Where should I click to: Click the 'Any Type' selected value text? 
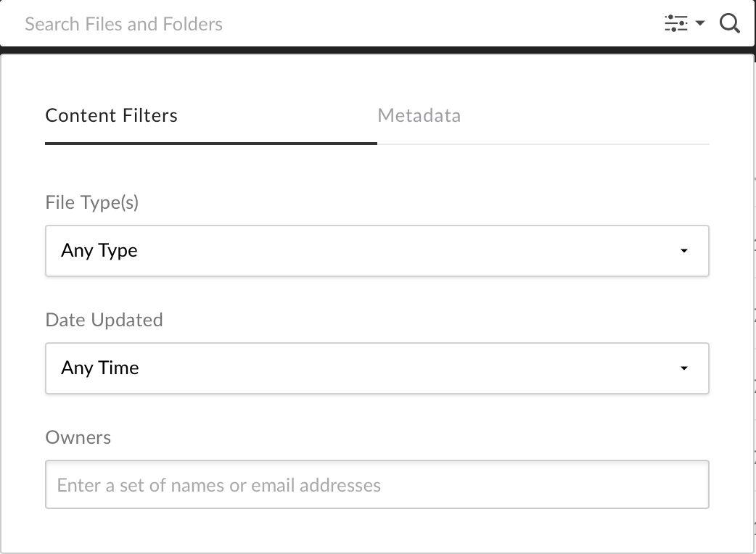click(99, 251)
